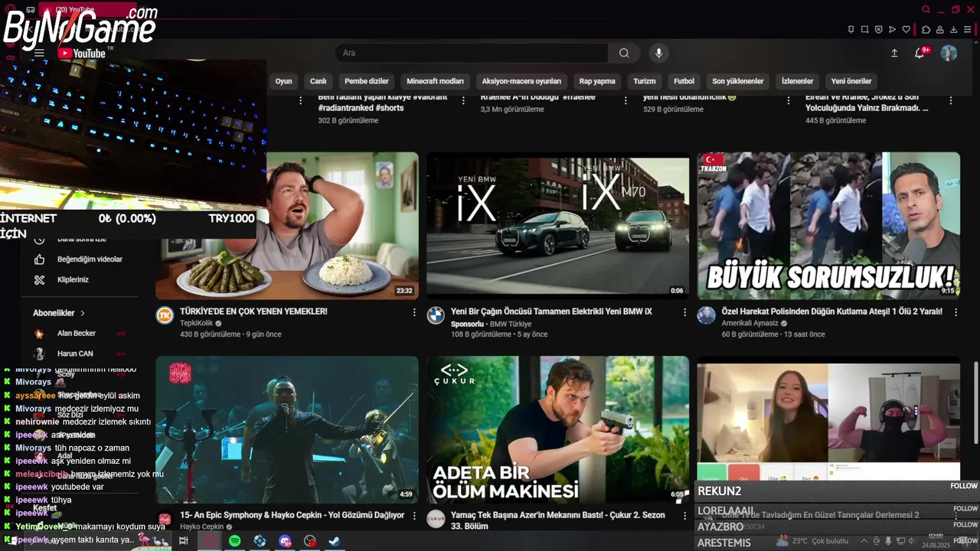
Task: Open Spotify from the taskbar
Action: (x=234, y=541)
